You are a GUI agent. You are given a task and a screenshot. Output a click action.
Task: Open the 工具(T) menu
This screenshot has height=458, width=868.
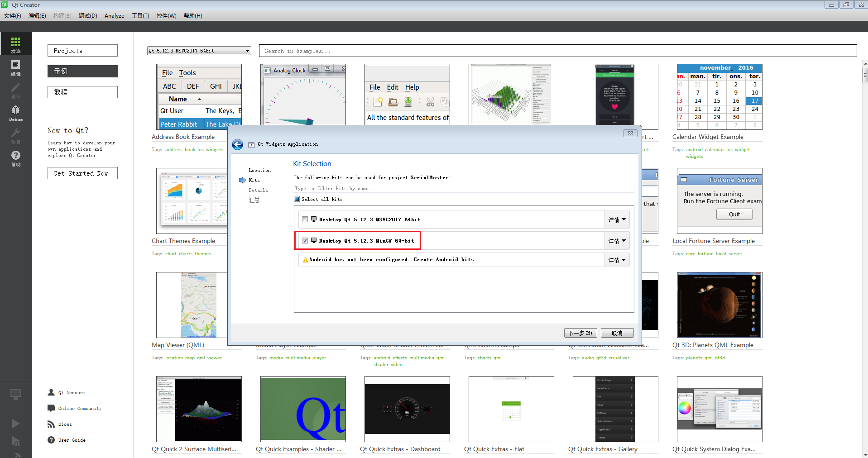point(140,15)
